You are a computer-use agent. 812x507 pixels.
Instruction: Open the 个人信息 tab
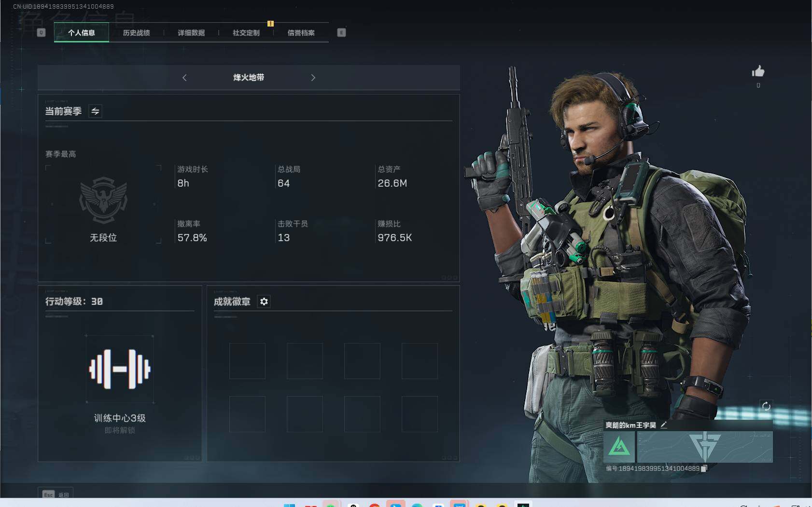pos(82,33)
